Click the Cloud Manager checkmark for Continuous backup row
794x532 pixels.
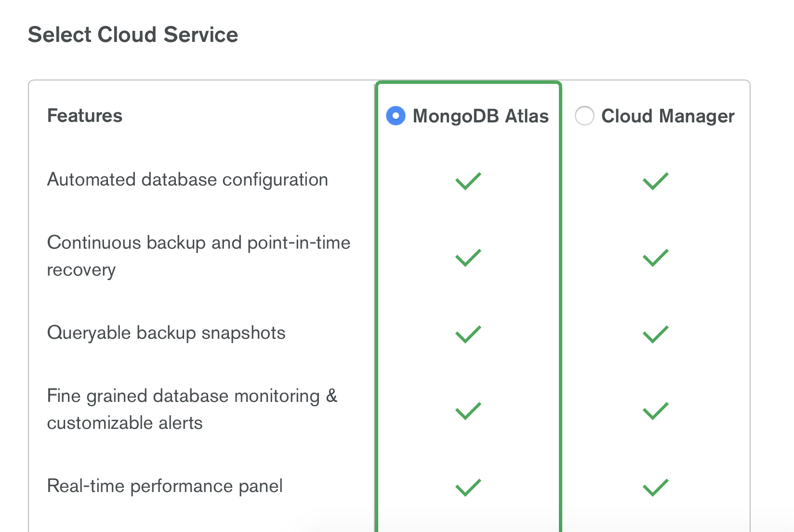coord(655,258)
